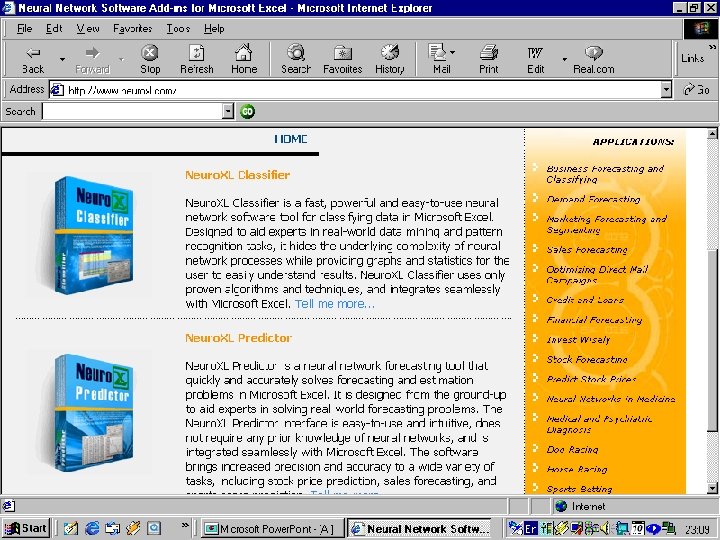Expand the Search box dropdown

pyautogui.click(x=228, y=111)
